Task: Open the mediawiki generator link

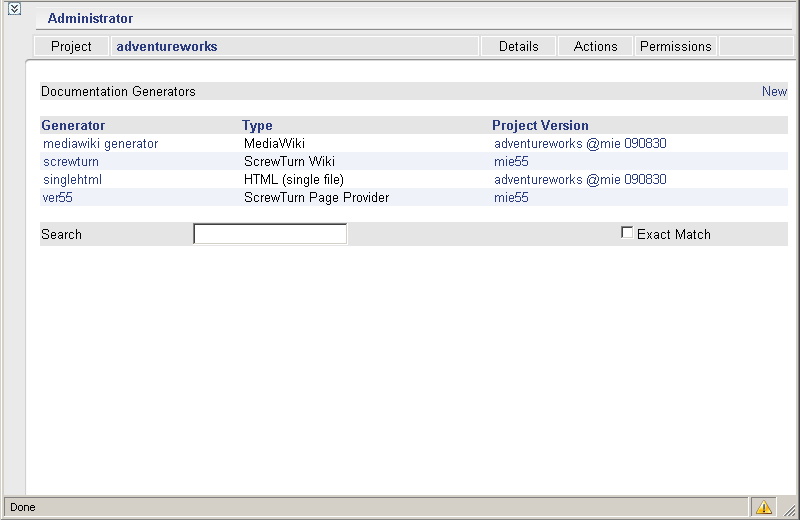Action: point(101,143)
